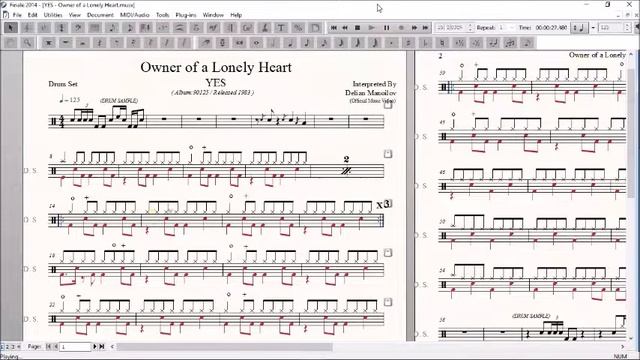Choose the whole note duration

[x=257, y=43]
